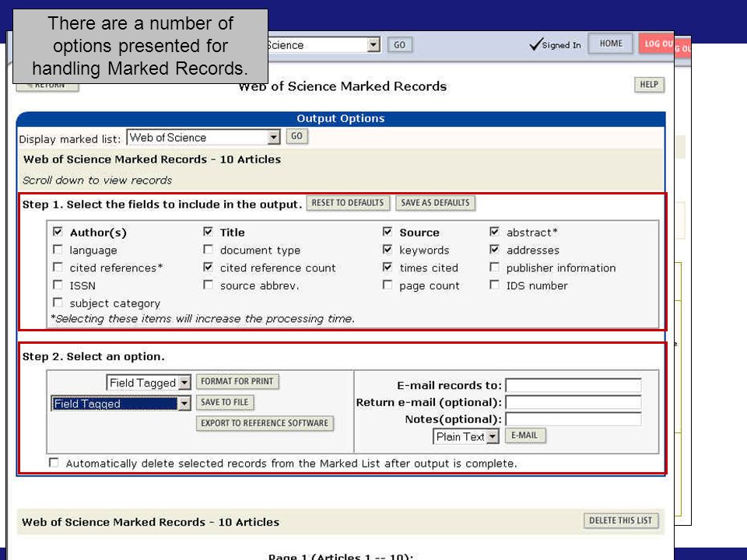Image resolution: width=747 pixels, height=560 pixels.
Task: Click the GO button in the top bar
Action: (x=400, y=45)
